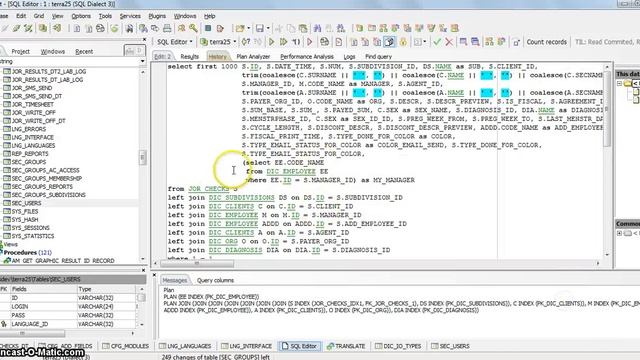This screenshot has height=360, width=640.
Task: Roll back transaction with red X
Action: click(x=449, y=42)
